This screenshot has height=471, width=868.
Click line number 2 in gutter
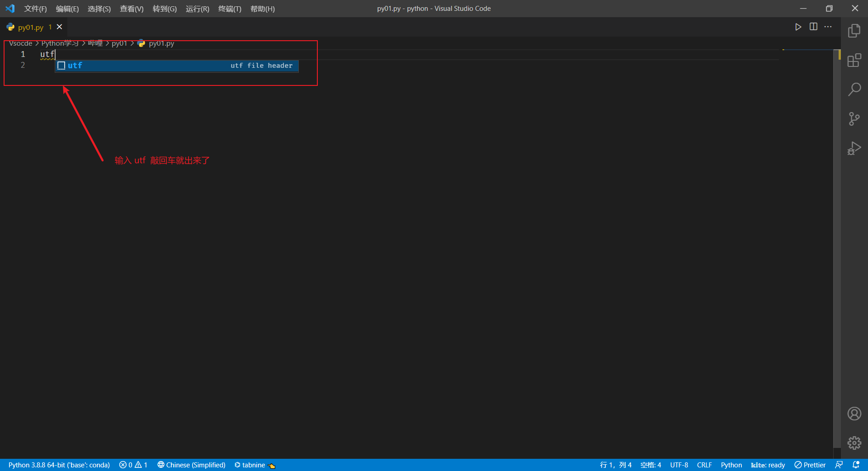click(x=23, y=65)
